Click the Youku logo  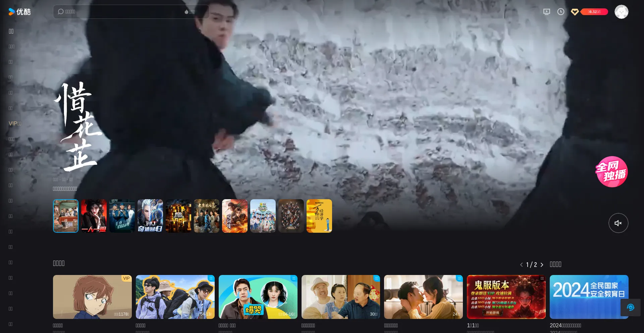(19, 12)
